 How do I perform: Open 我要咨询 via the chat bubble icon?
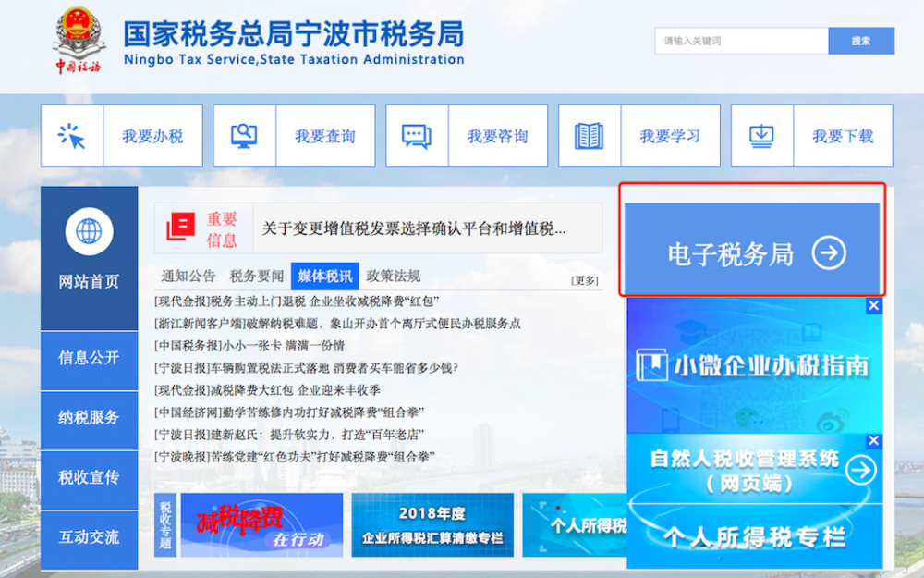pyautogui.click(x=417, y=135)
